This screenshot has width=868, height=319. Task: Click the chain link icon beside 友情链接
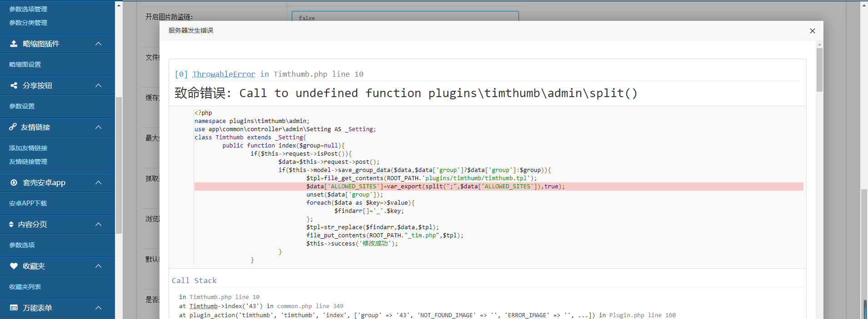(x=13, y=127)
